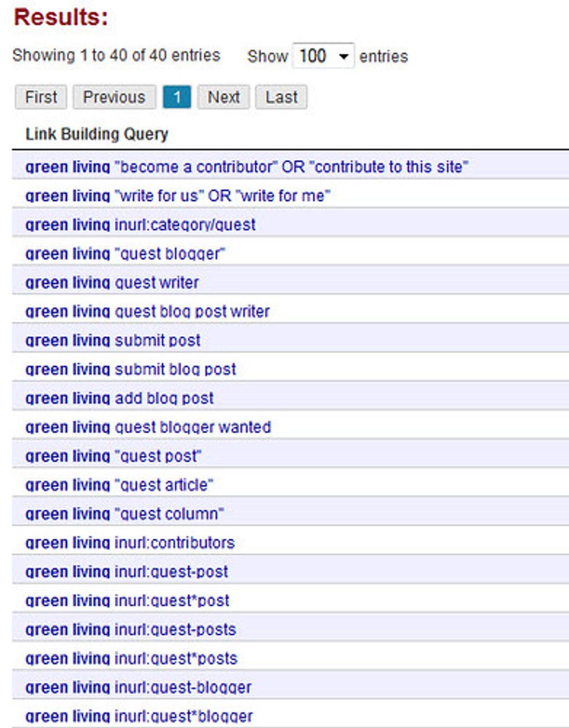Screen dimensions: 569x728
Task: Click the guest blogger wanted query
Action: click(148, 427)
